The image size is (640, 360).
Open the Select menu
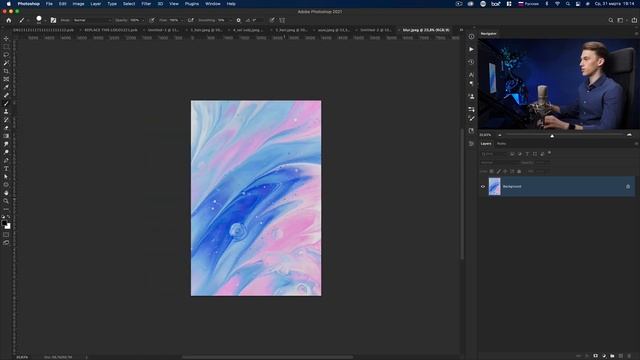tap(129, 4)
